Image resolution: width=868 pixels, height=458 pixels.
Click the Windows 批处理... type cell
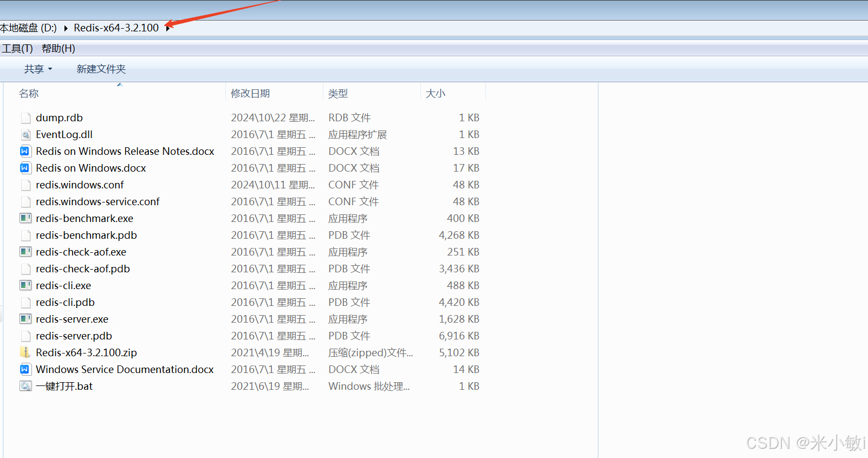369,387
